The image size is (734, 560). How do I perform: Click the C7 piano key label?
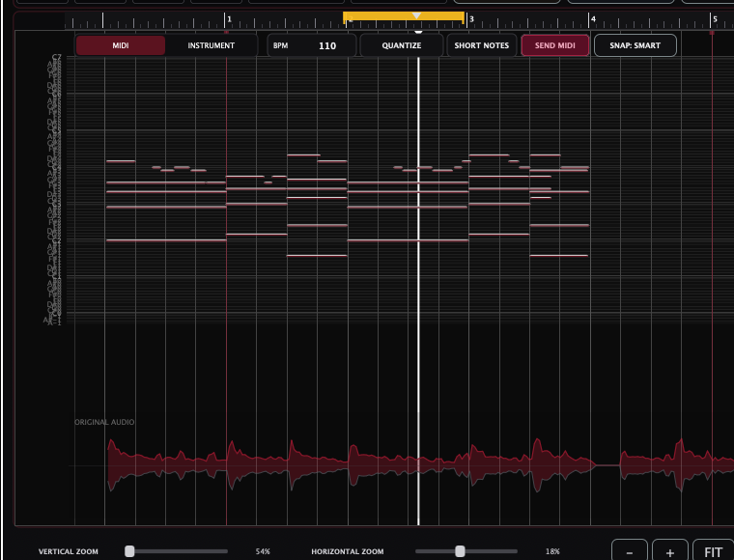(x=57, y=57)
